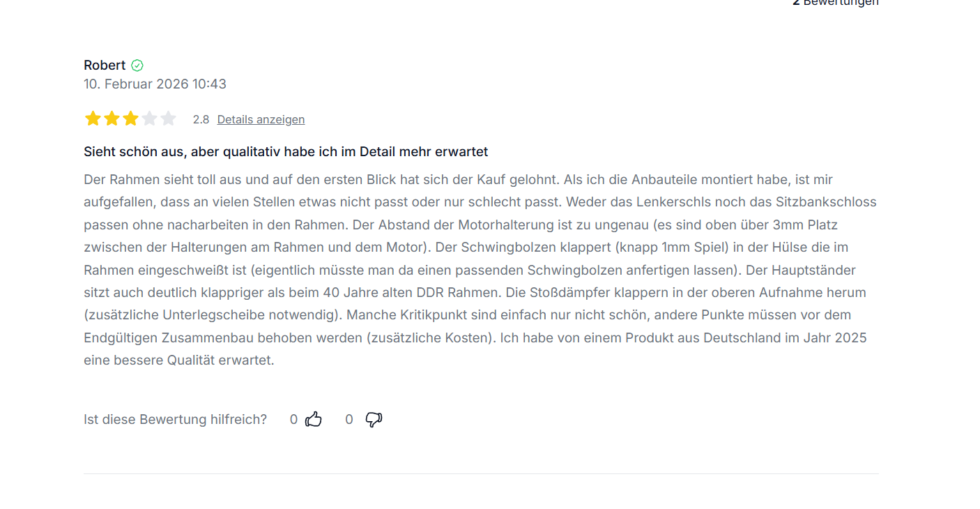This screenshot has height=509, width=980.
Task: Click the fourth gray rating star
Action: 149,119
